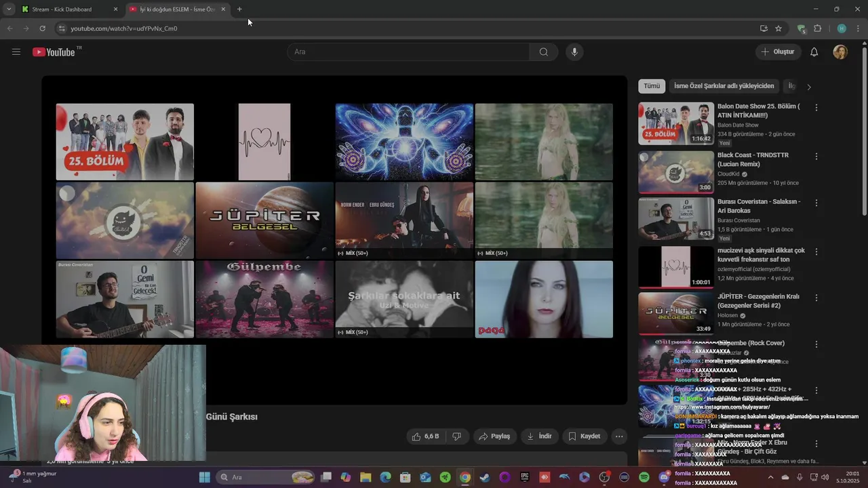Viewport: 868px width, 488px height.
Task: Open Chrome three-dot menu
Action: (x=858, y=28)
